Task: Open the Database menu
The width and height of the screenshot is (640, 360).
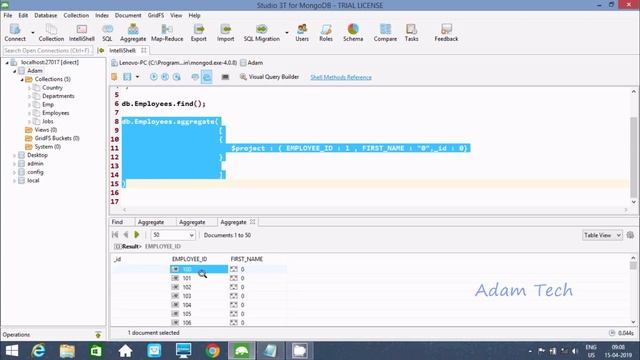Action: (46, 15)
